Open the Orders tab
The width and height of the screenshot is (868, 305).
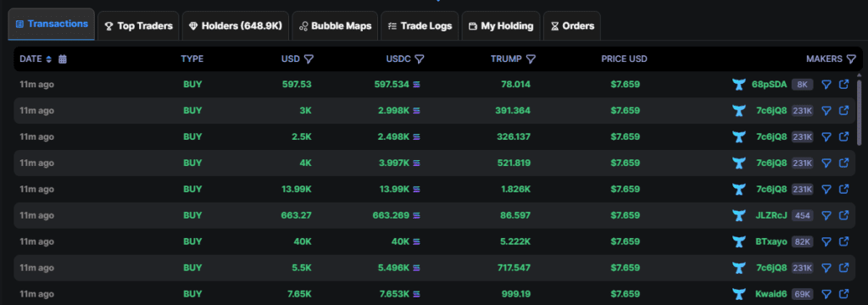point(572,26)
